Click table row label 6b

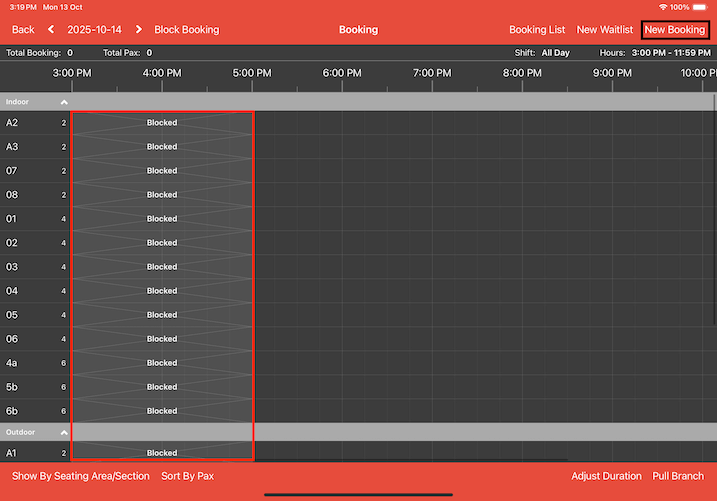click(11, 411)
